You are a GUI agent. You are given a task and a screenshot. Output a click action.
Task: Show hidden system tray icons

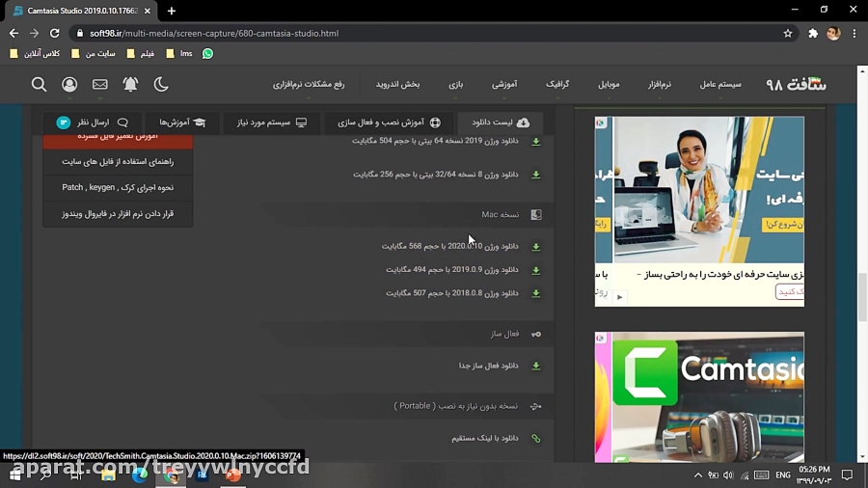698,475
